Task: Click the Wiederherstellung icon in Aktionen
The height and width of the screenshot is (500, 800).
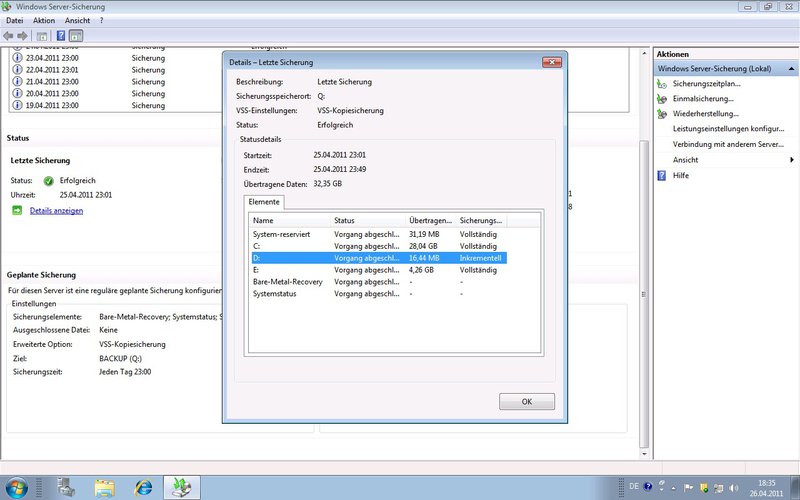Action: 662,114
